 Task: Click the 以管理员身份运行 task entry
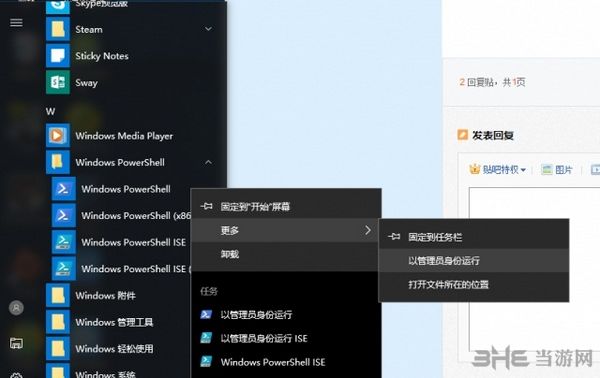(286, 314)
